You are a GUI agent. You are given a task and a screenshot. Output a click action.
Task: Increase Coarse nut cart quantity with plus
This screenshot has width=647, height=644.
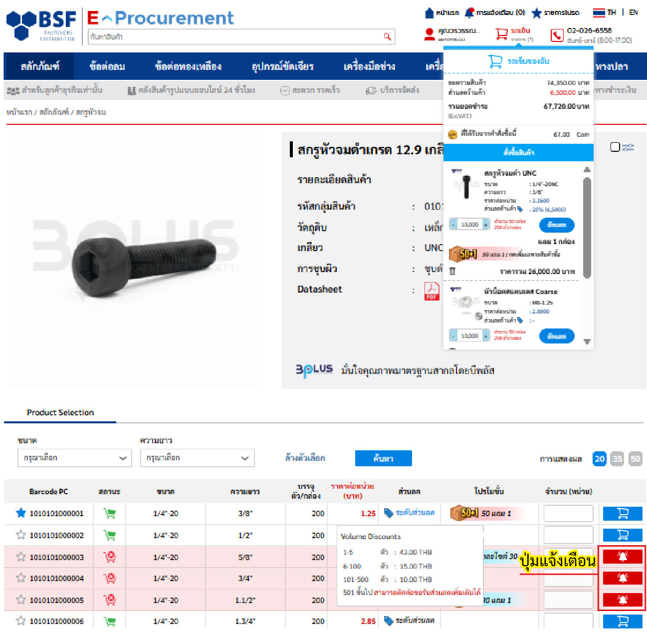pos(485,336)
